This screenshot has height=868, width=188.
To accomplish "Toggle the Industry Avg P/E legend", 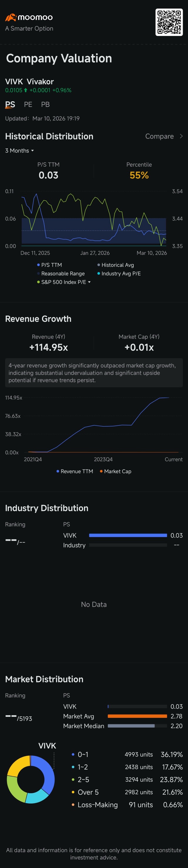I will [119, 274].
